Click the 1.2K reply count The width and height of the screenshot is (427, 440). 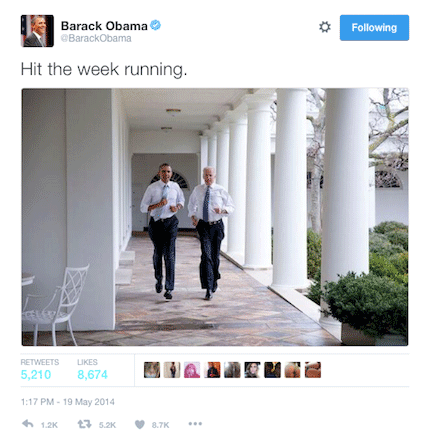click(49, 425)
